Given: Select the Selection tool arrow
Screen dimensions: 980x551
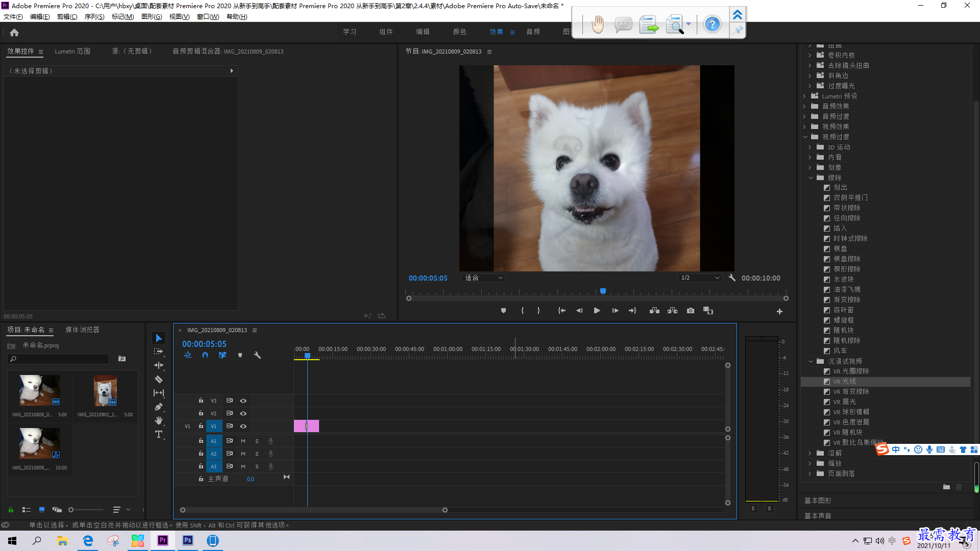Looking at the screenshot, I should tap(159, 338).
